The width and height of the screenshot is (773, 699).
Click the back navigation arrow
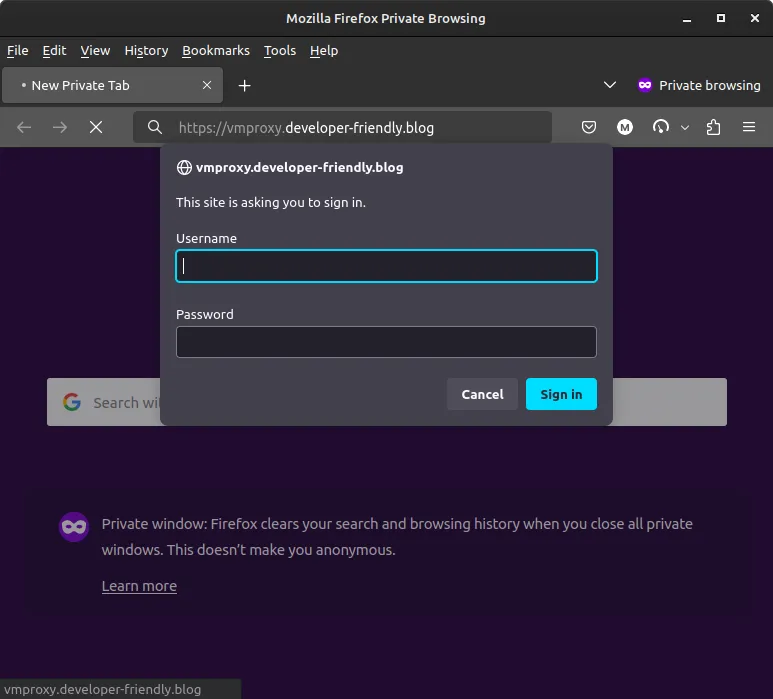(x=25, y=127)
